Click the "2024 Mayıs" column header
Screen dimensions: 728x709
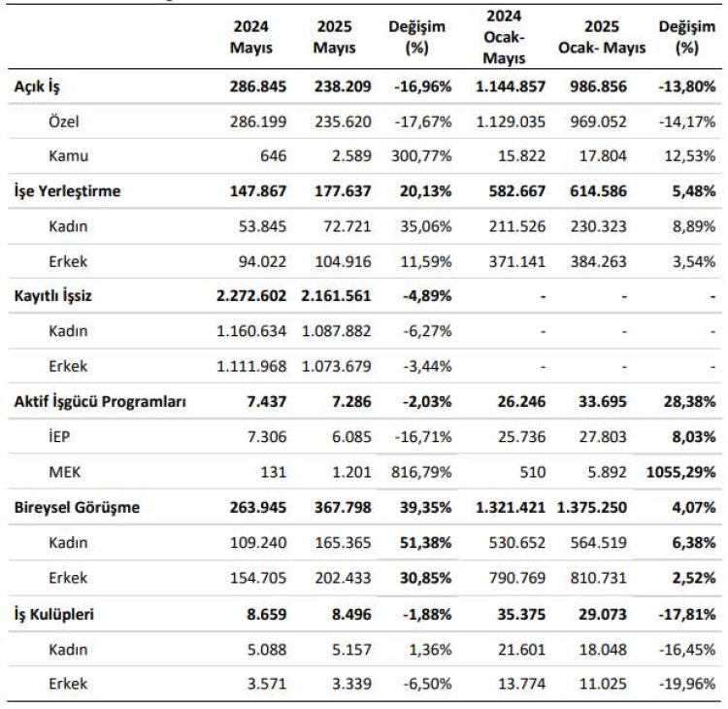coord(251,37)
